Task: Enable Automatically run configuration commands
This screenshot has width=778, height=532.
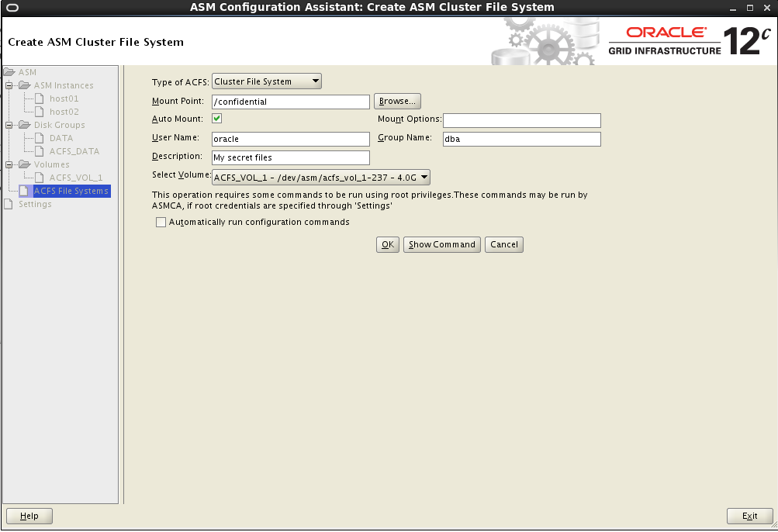Action: pyautogui.click(x=161, y=223)
